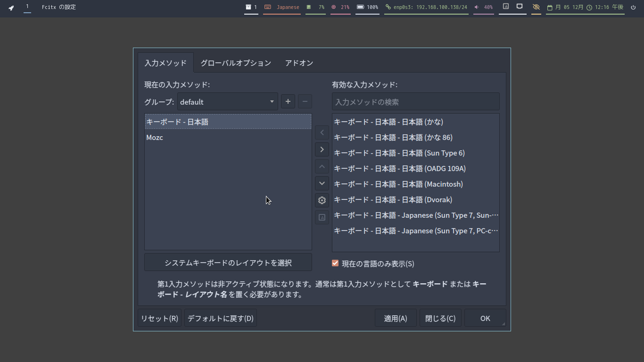
Task: Click the Fcitx の設定 window title in top bar
Action: pyautogui.click(x=59, y=7)
